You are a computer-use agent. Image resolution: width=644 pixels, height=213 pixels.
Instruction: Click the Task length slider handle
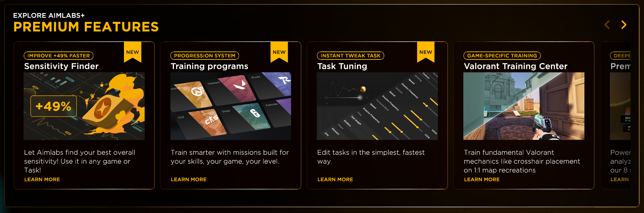[390, 132]
